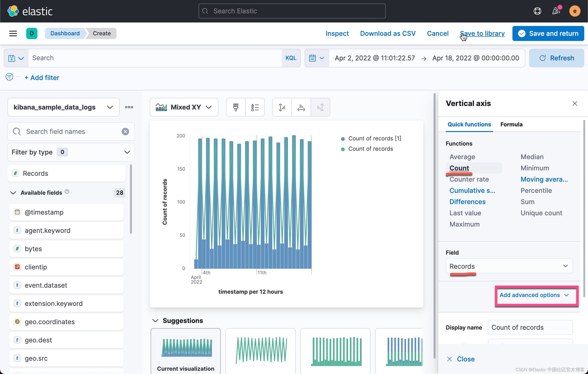The image size is (588, 374).
Task: Open the legend settings icon
Action: coord(255,107)
